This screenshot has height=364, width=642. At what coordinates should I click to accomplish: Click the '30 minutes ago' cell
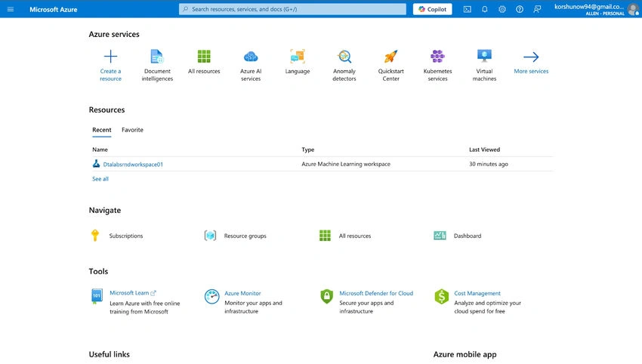pyautogui.click(x=489, y=164)
